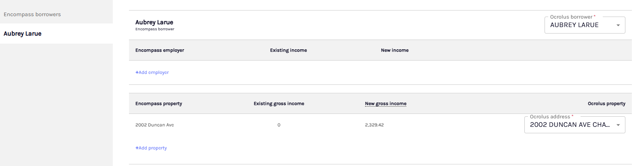Click the Aubrey Larue borrower heading
Screen dimensions: 644x166
(x=154, y=22)
